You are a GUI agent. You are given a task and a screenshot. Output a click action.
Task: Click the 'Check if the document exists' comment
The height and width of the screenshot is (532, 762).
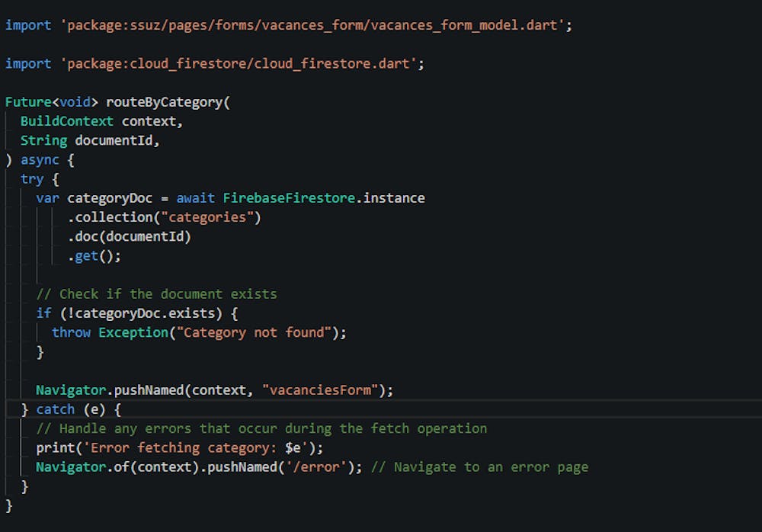click(156, 294)
